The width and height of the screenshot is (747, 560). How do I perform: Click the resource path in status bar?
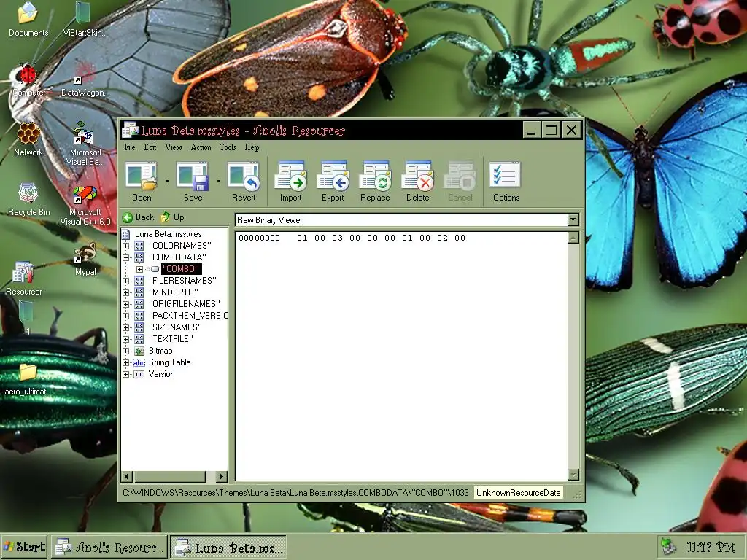(296, 493)
